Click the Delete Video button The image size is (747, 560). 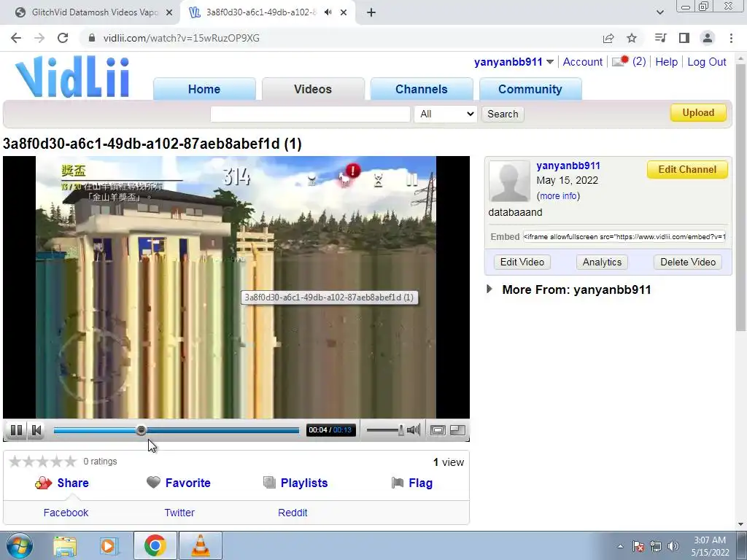click(688, 262)
